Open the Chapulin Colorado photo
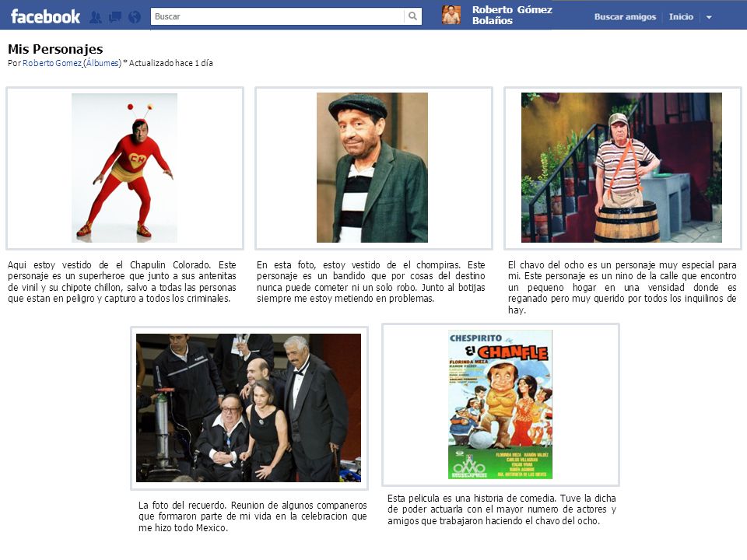This screenshot has height=560, width=747. pyautogui.click(x=124, y=168)
